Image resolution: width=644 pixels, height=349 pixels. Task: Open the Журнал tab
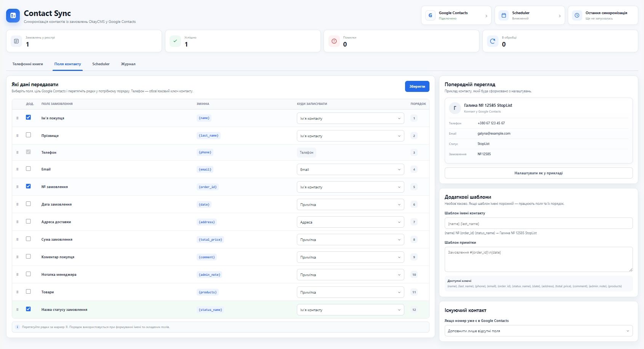tap(128, 64)
